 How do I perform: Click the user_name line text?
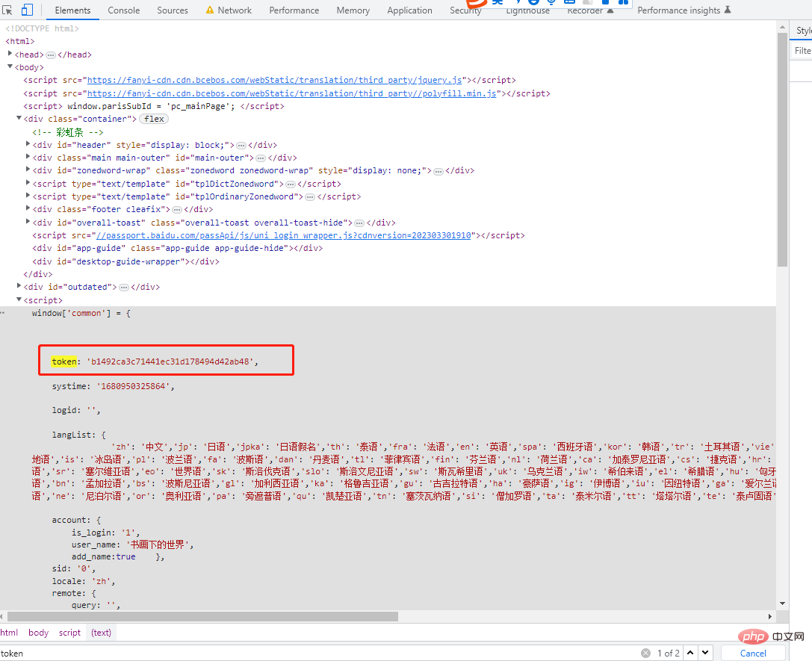click(132, 544)
